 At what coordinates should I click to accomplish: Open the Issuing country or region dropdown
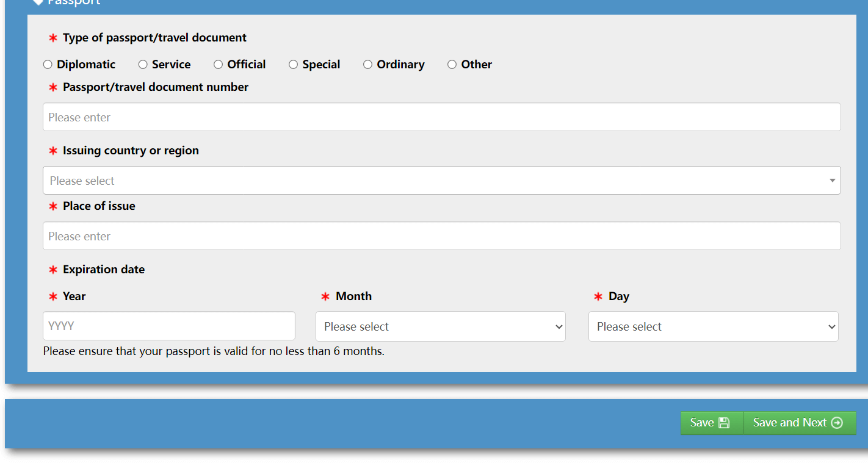pos(441,181)
